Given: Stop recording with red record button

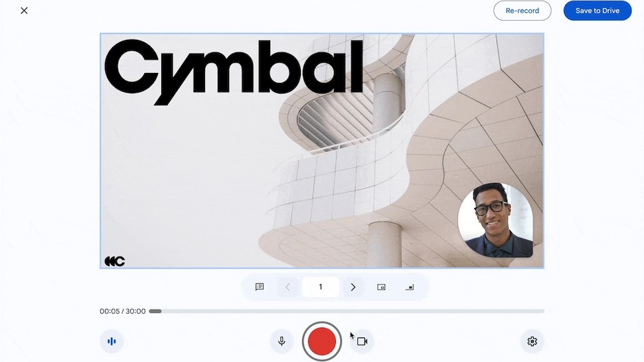Looking at the screenshot, I should [x=321, y=341].
